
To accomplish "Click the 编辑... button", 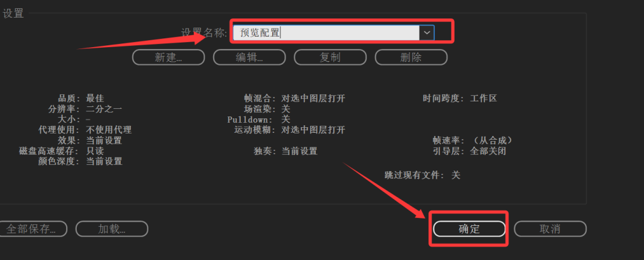I will [249, 57].
